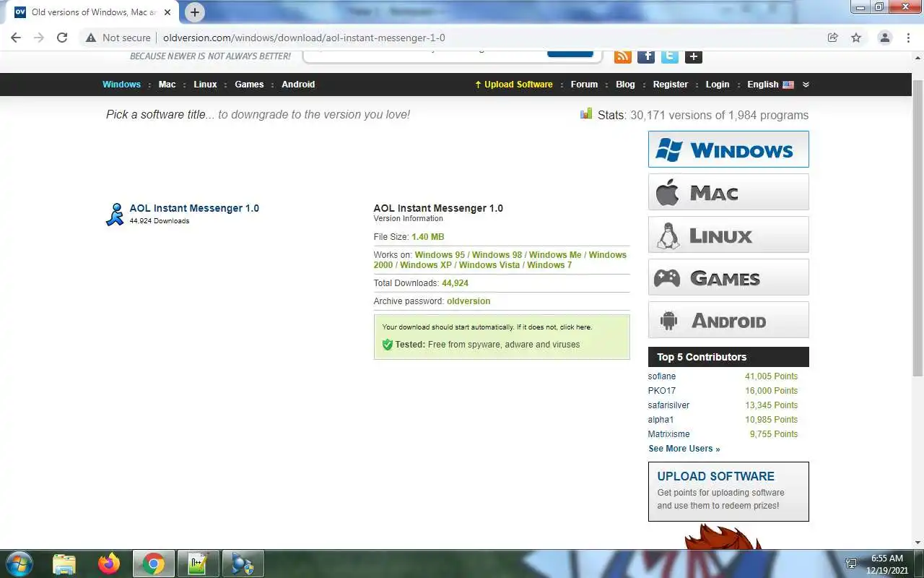This screenshot has width=924, height=578.
Task: Open the Windows Start button
Action: [x=19, y=564]
